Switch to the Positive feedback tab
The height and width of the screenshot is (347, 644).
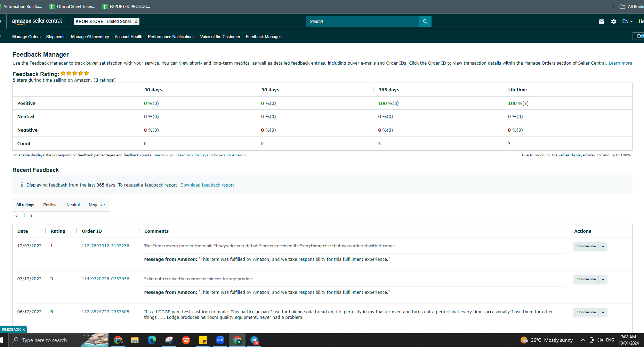[50, 205]
